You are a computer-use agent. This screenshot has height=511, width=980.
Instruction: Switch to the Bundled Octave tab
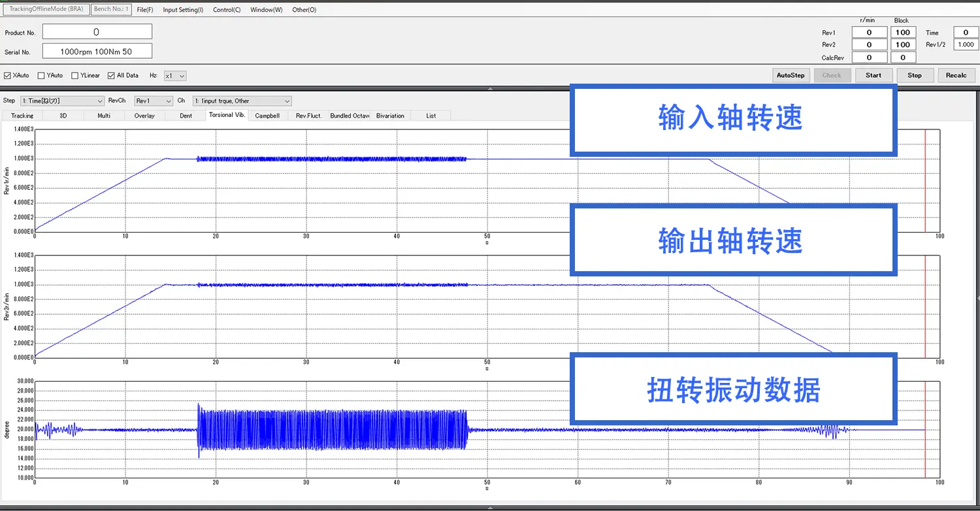350,116
